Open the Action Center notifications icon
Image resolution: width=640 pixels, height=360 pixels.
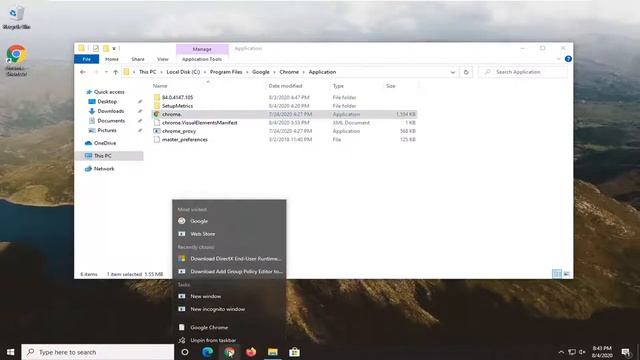point(626,352)
